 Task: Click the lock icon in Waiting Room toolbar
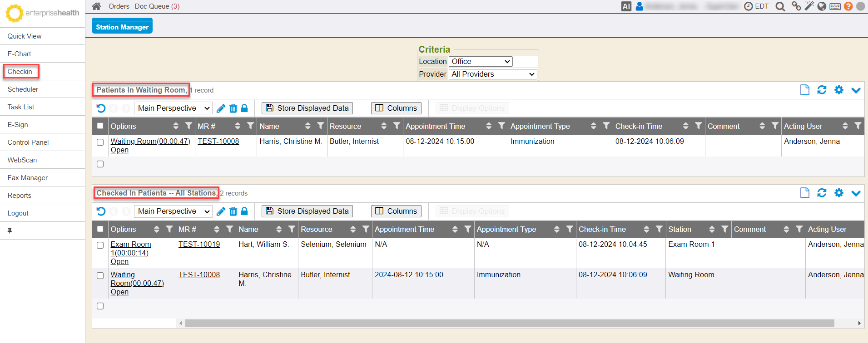click(x=244, y=108)
